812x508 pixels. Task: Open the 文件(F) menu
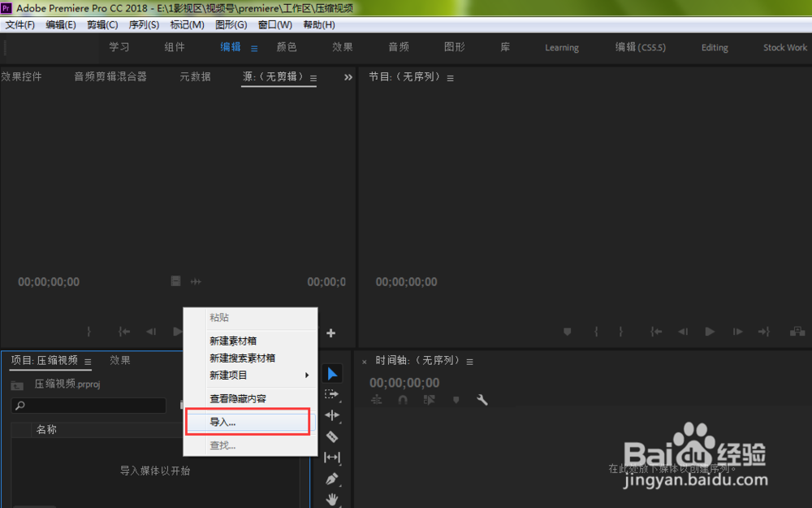tap(19, 25)
